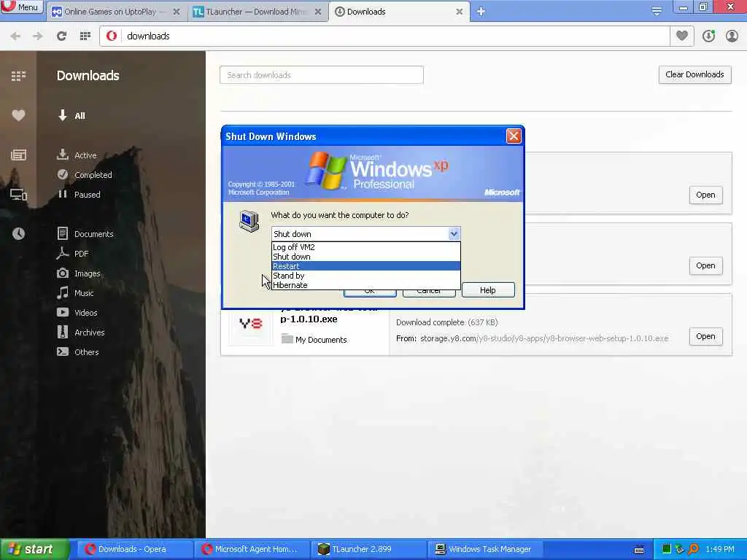Open the first download in the list
The height and width of the screenshot is (560, 747).
(705, 195)
